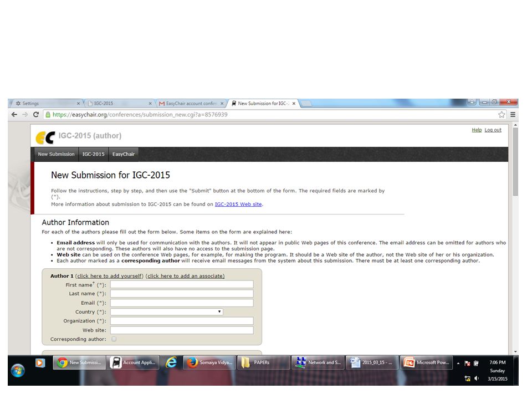
Task: Close the IGC-2015 browser tab
Action: [x=150, y=104]
